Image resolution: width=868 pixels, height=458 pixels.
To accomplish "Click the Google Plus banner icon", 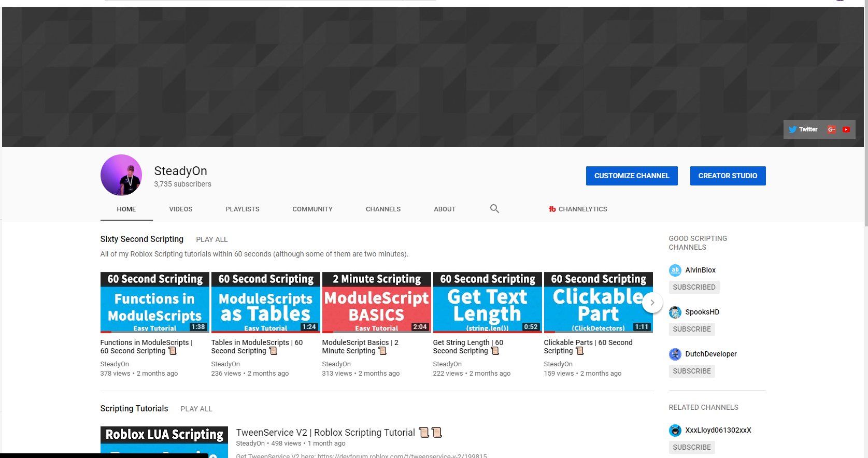I will tap(832, 130).
